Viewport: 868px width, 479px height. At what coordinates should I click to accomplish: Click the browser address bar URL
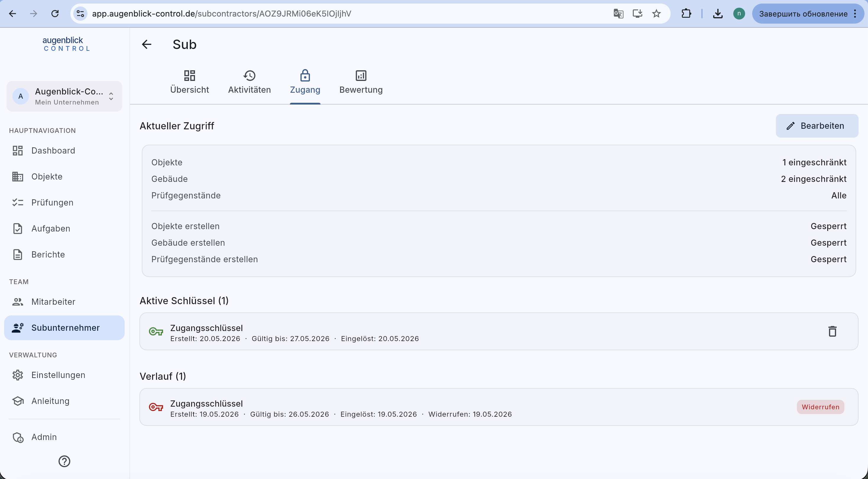pyautogui.click(x=221, y=14)
